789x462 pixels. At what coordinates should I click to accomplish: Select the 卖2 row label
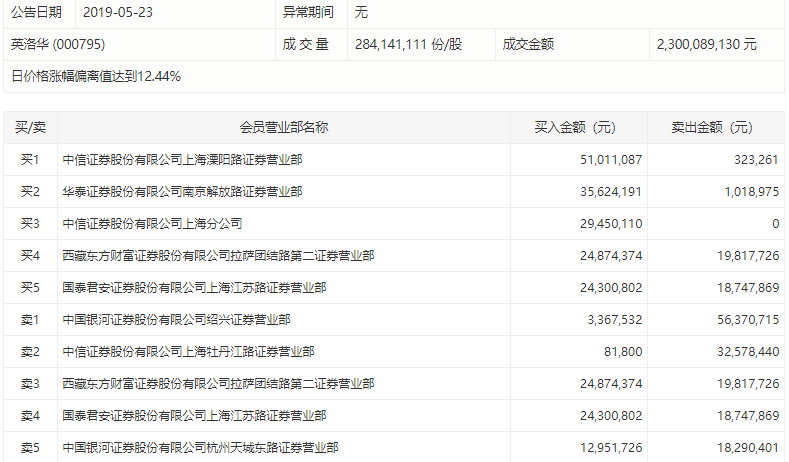click(30, 351)
